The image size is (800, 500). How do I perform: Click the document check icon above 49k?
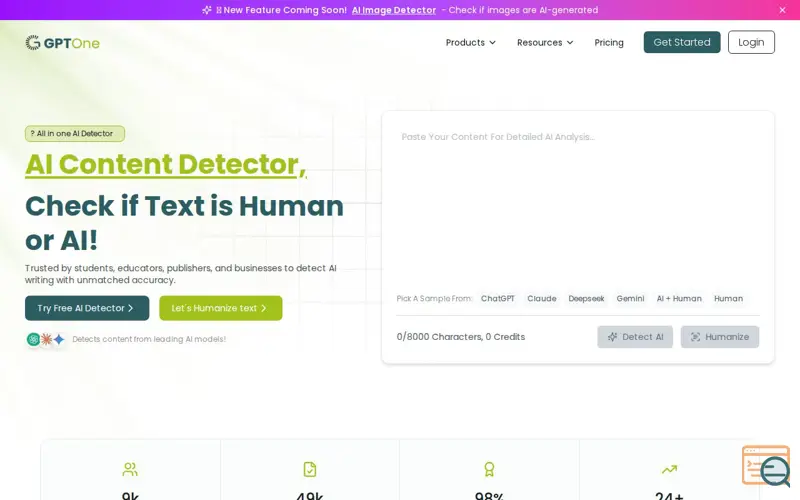tap(310, 469)
